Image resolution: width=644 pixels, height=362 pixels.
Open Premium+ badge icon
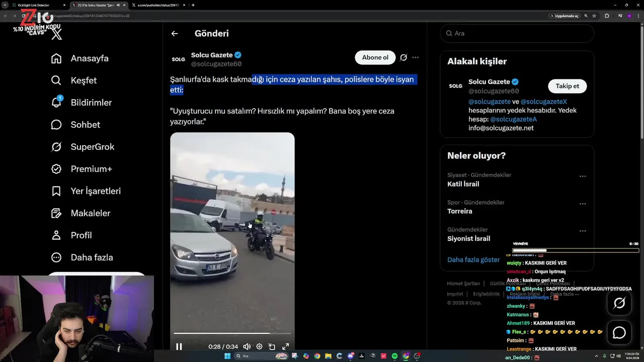(x=56, y=169)
